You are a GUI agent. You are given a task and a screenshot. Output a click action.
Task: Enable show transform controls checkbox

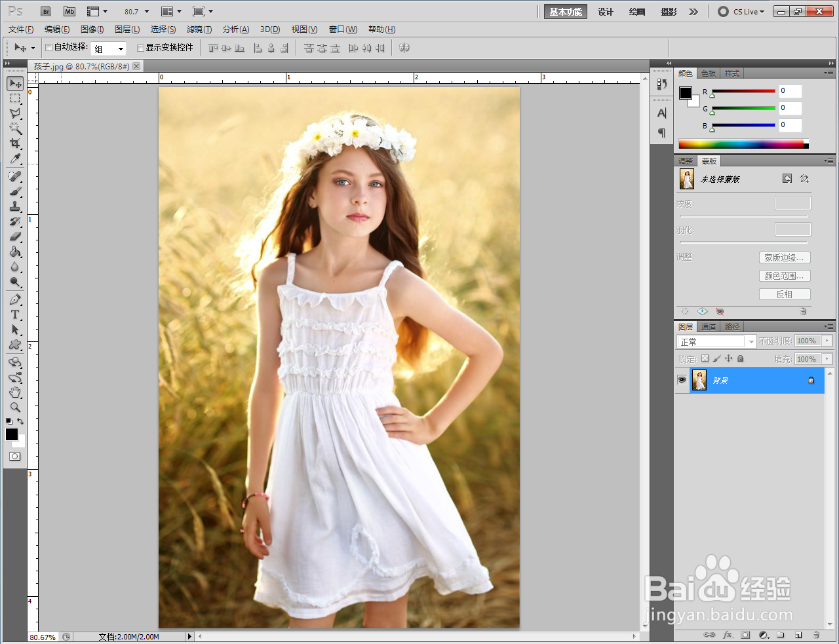pyautogui.click(x=140, y=48)
